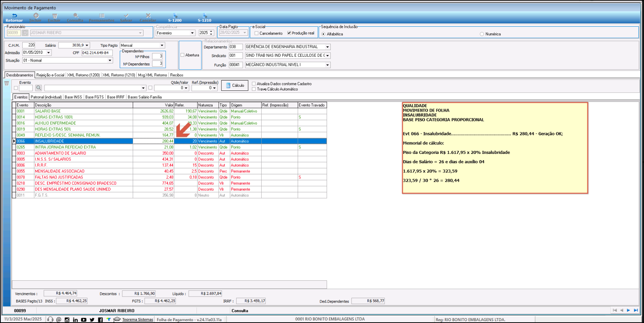The height and width of the screenshot is (323, 644).
Task: Click the Evento search magnifier icon
Action: click(x=39, y=88)
